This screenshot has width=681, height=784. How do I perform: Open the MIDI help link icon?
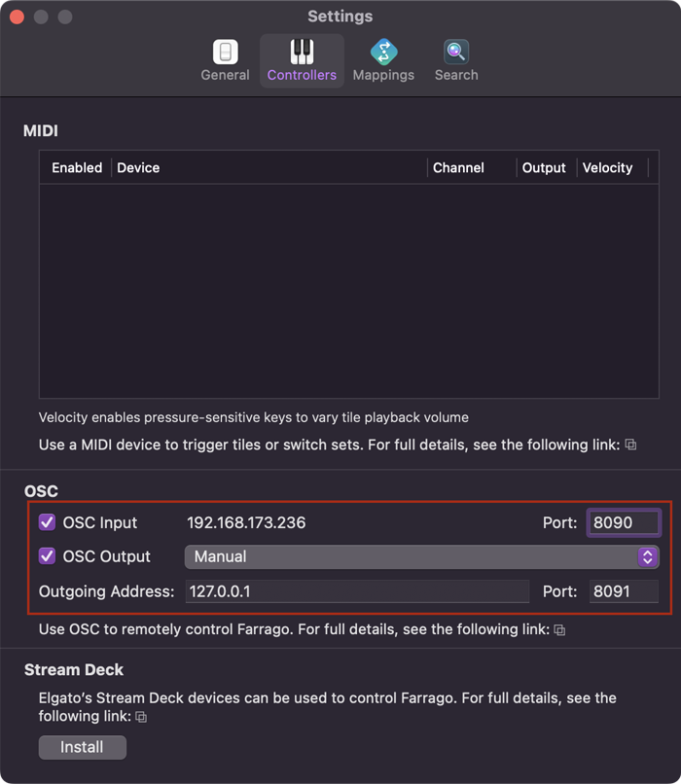coord(630,445)
